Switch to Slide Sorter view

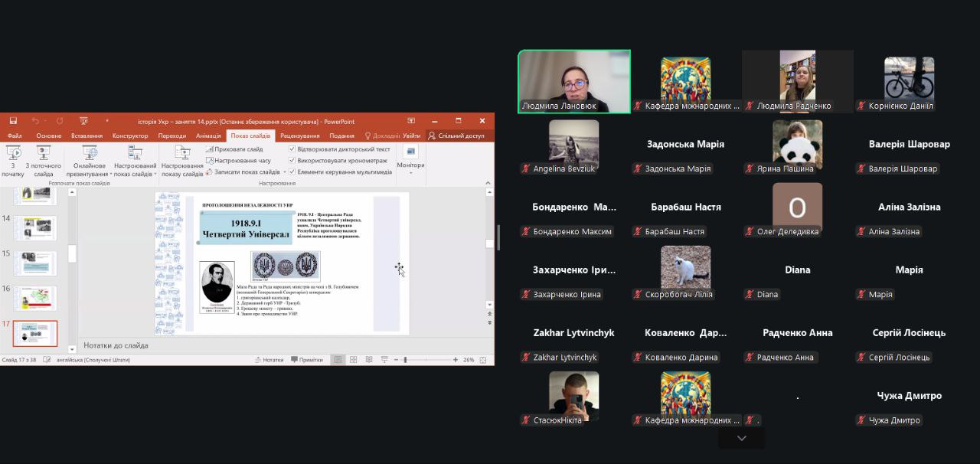pos(353,360)
